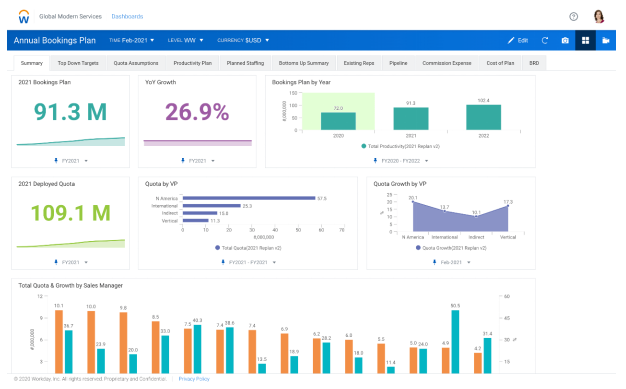Click the 2020 bar labeled 72.0
626x389 pixels.
coord(338,121)
